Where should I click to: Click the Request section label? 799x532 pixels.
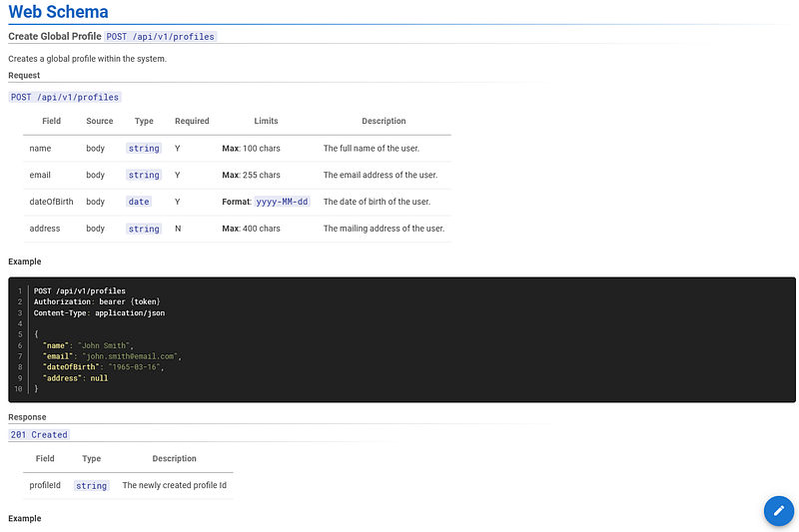tap(24, 75)
